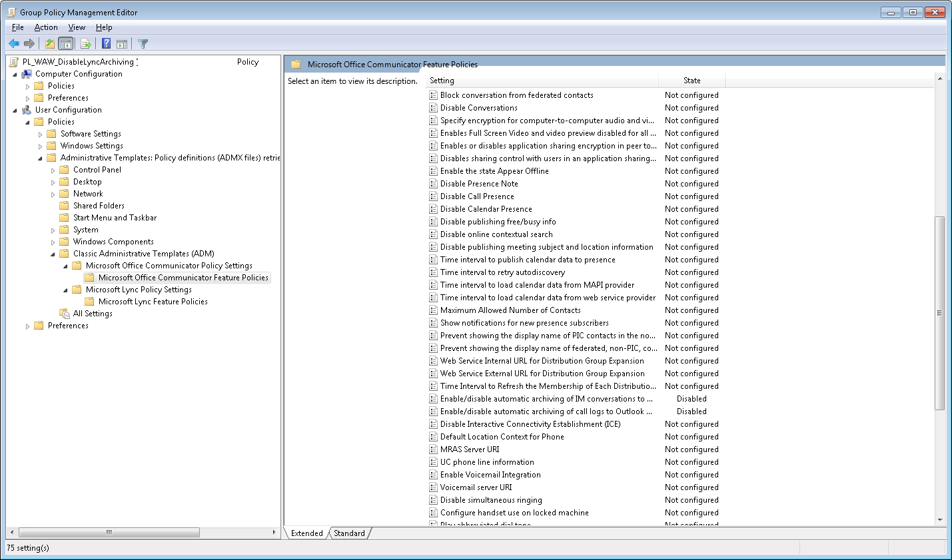Image resolution: width=952 pixels, height=560 pixels.
Task: Click the icon beside Disable Conversations setting
Action: coord(433,108)
